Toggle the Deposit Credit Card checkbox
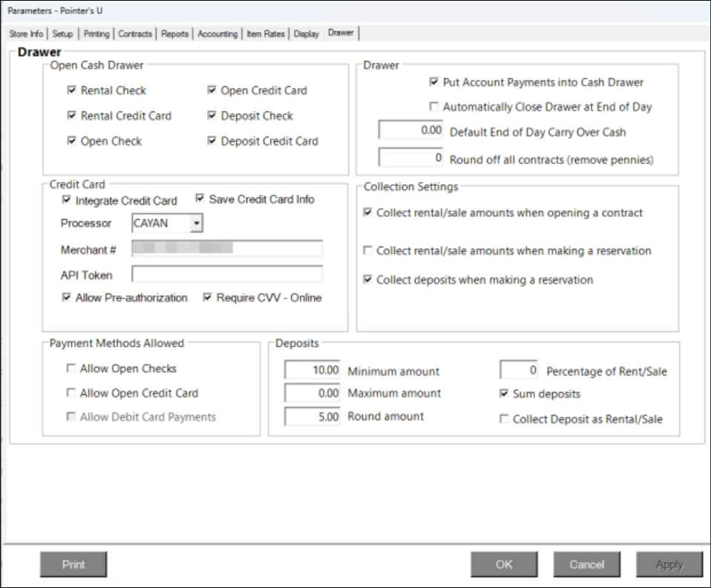This screenshot has width=711, height=588. pyautogui.click(x=212, y=141)
